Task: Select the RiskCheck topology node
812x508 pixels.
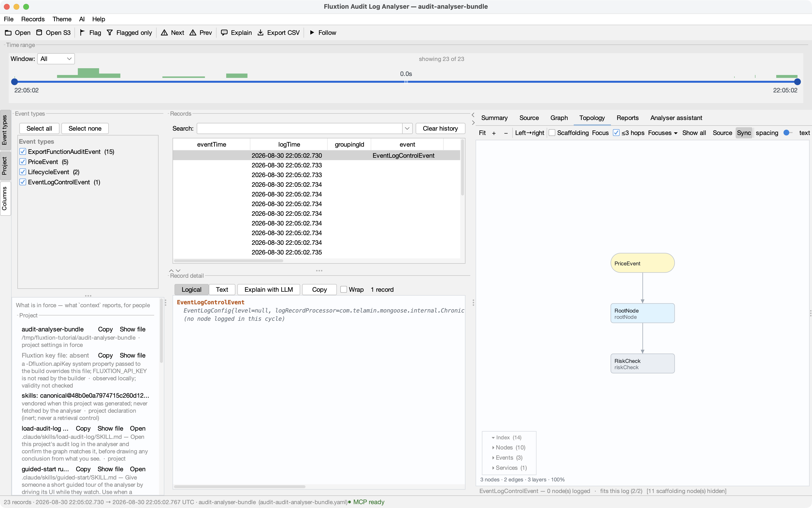Action: pyautogui.click(x=642, y=364)
